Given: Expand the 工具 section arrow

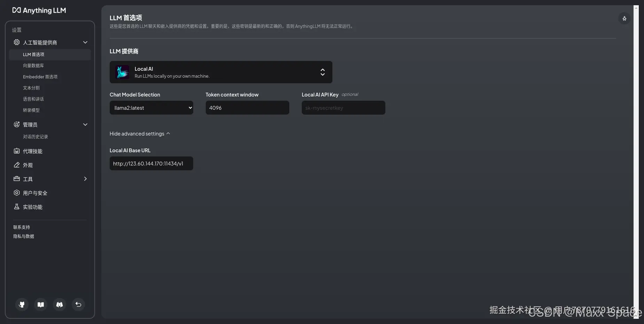Looking at the screenshot, I should [x=85, y=179].
